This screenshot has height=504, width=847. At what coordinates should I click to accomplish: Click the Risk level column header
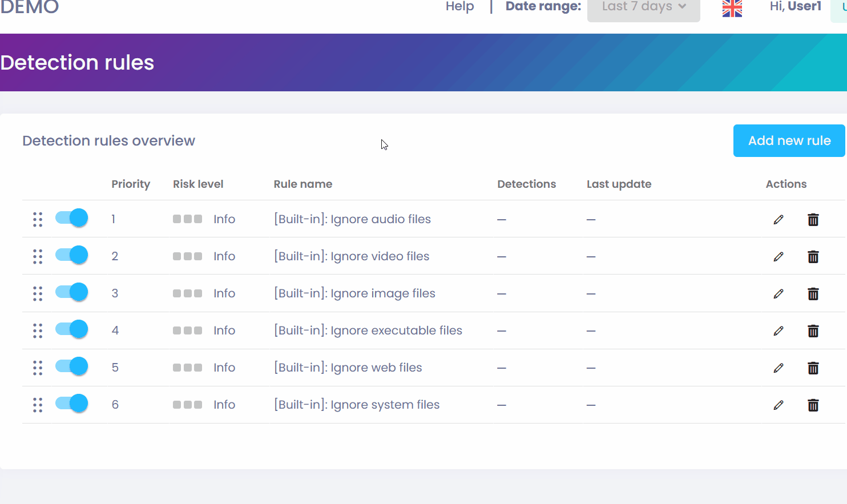198,184
